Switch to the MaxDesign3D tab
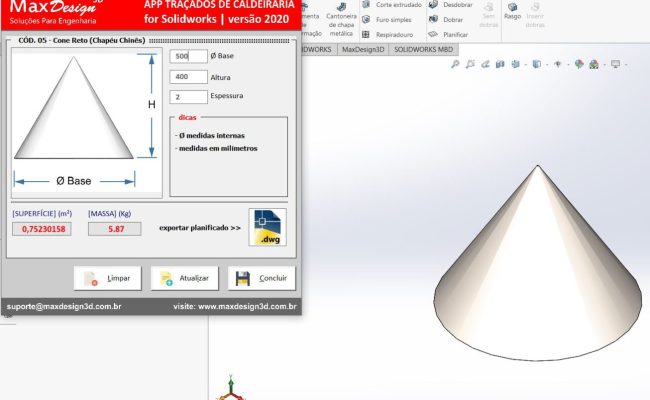Image resolution: width=650 pixels, height=400 pixels. (x=363, y=48)
